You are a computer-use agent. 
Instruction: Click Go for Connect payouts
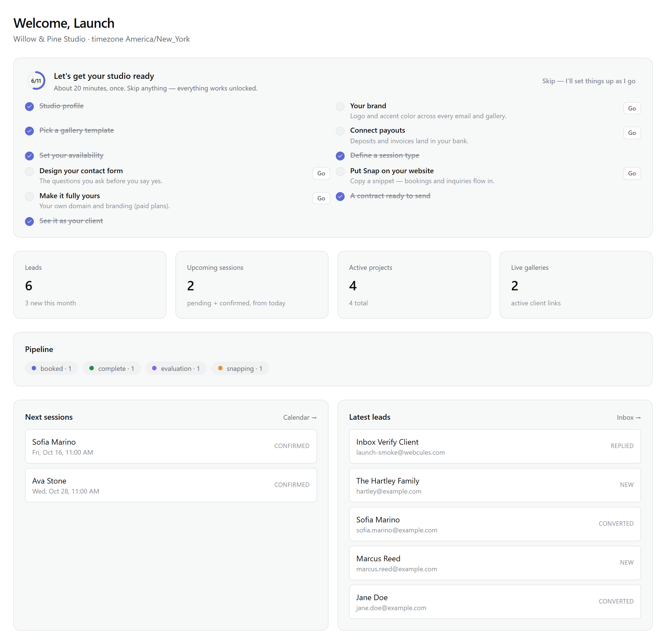click(632, 133)
